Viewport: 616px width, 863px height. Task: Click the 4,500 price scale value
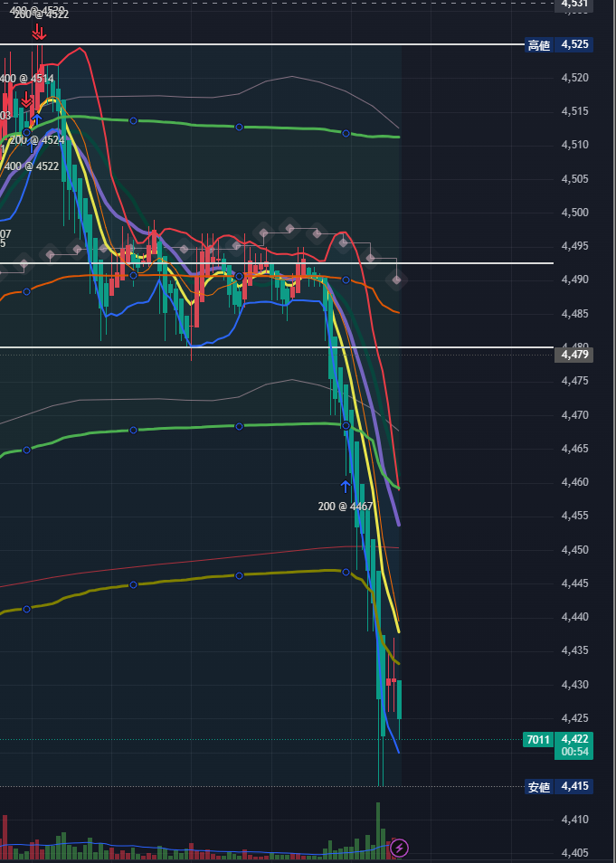pos(574,213)
